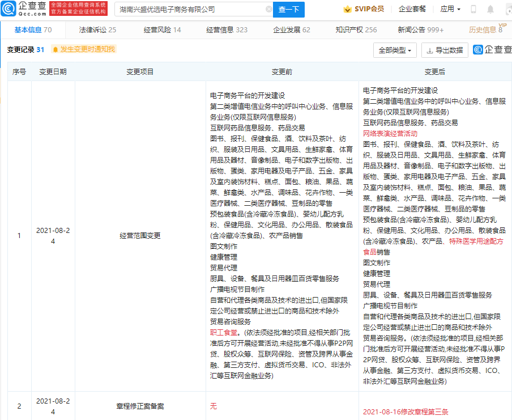512x420 pixels.
Task: Open the 法律诉讼 tab
Action: [97, 30]
